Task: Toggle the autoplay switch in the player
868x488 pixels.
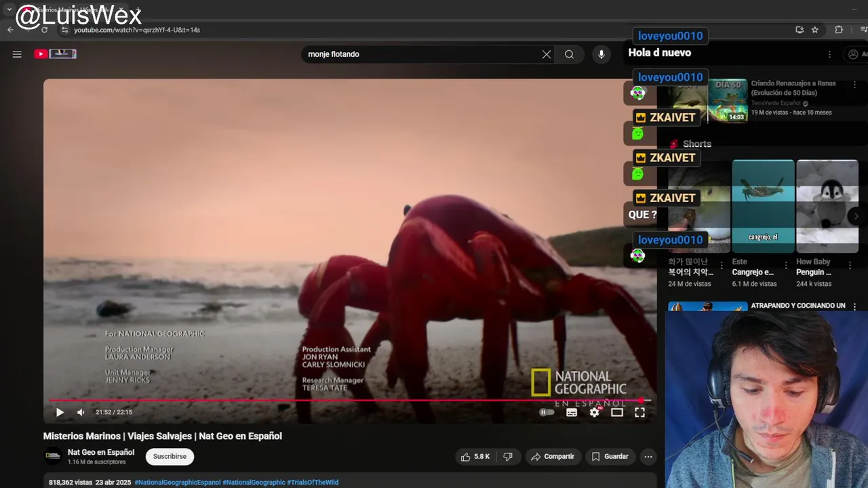Action: coord(547,412)
